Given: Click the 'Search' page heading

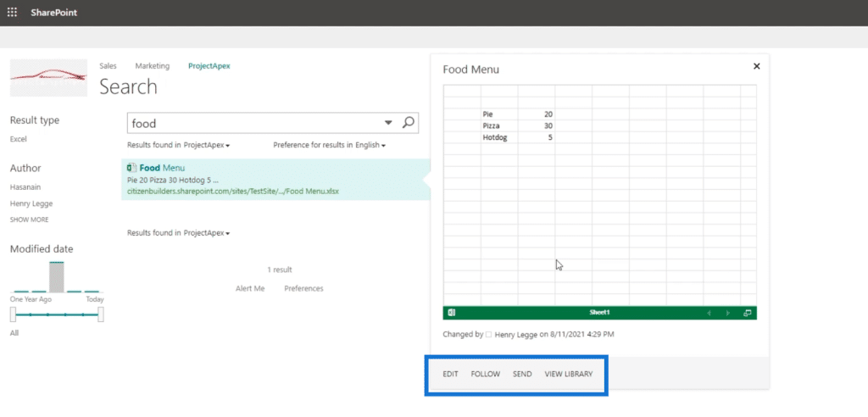Looking at the screenshot, I should pyautogui.click(x=129, y=87).
